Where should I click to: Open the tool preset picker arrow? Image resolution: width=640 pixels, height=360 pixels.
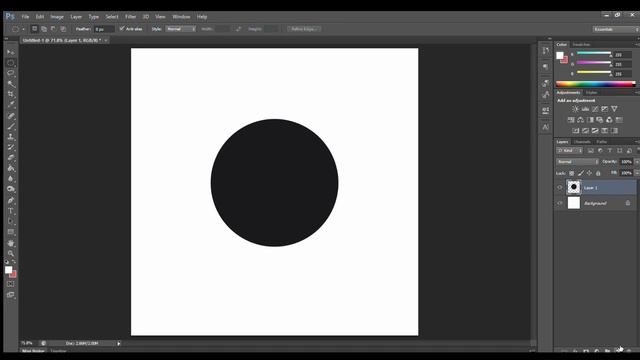tap(23, 29)
